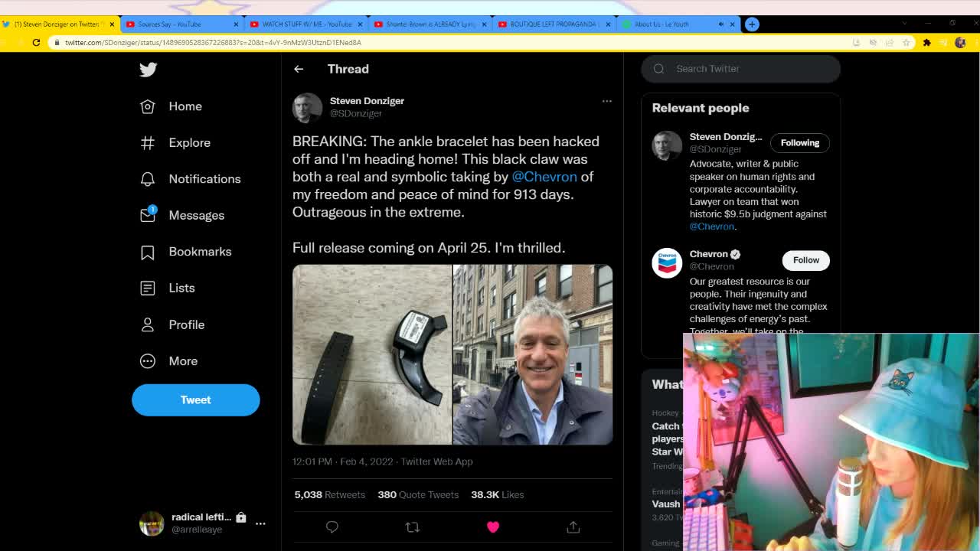
Task: Mute audio on the About Us - Le Youth tab
Action: point(720,24)
